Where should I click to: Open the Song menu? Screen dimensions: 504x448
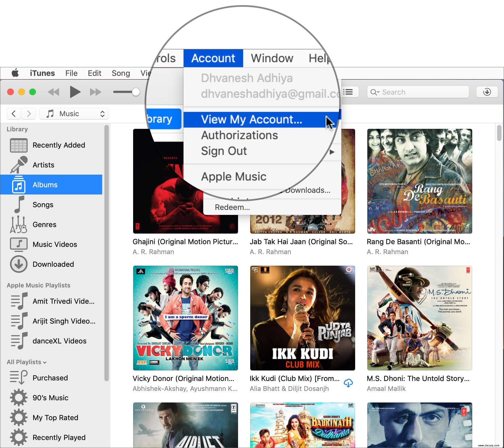(x=121, y=73)
